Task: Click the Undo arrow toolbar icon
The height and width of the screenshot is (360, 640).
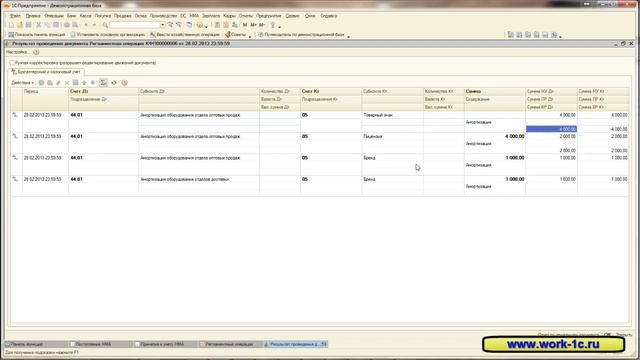Action: coord(86,25)
